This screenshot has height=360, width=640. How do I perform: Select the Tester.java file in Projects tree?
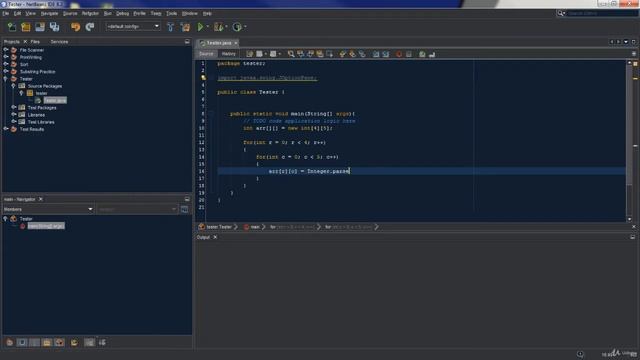[x=55, y=100]
